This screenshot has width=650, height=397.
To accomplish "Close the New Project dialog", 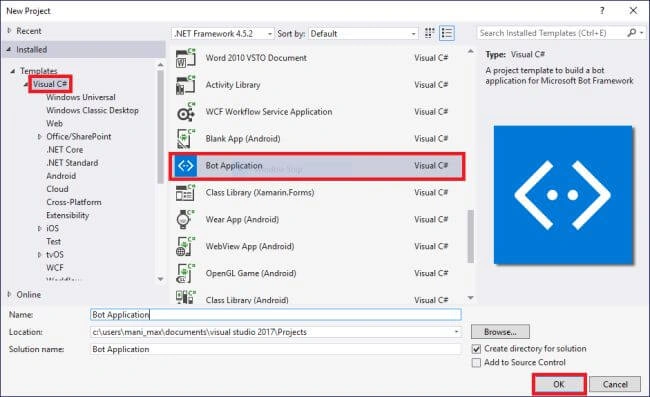I will (633, 11).
